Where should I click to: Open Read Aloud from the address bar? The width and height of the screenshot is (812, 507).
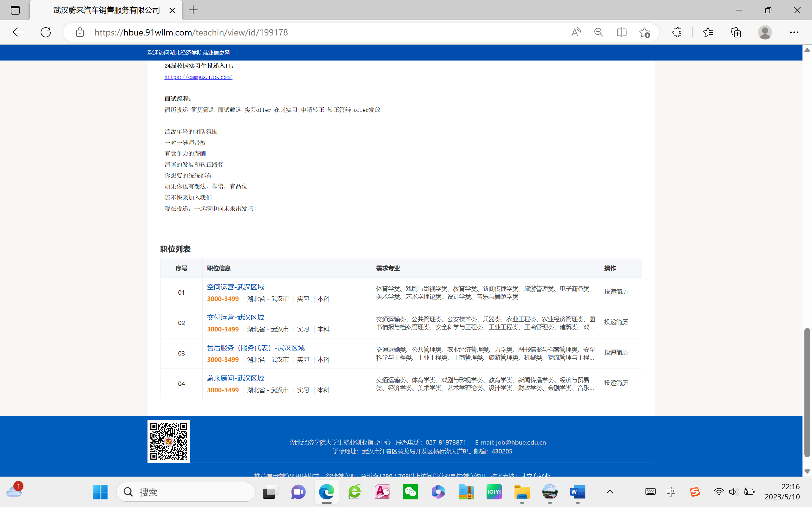(x=576, y=32)
